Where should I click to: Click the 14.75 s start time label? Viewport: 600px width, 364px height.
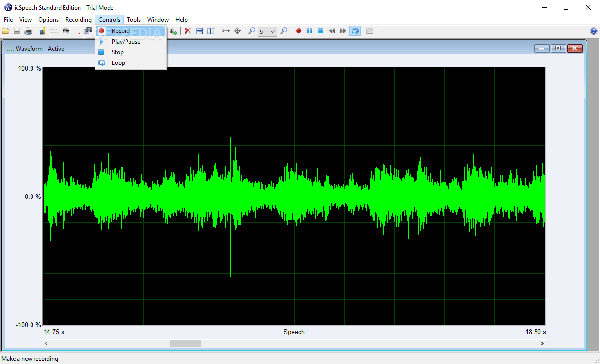54,332
